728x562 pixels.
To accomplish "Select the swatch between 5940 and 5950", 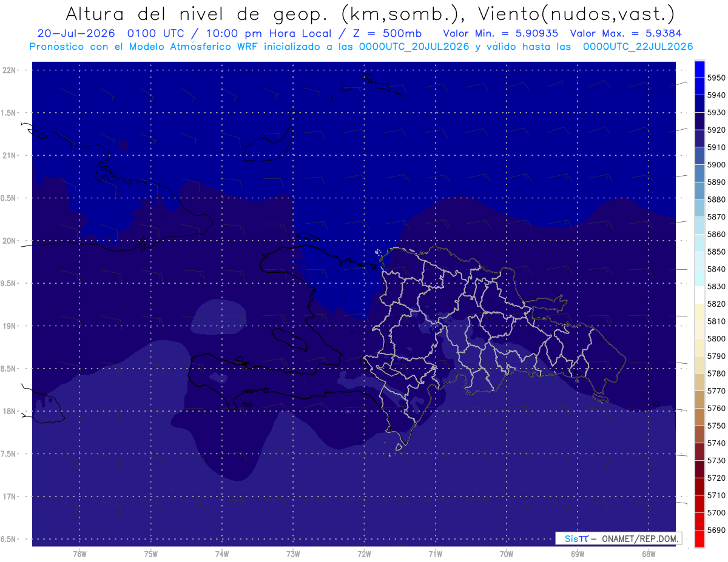I will [699, 85].
